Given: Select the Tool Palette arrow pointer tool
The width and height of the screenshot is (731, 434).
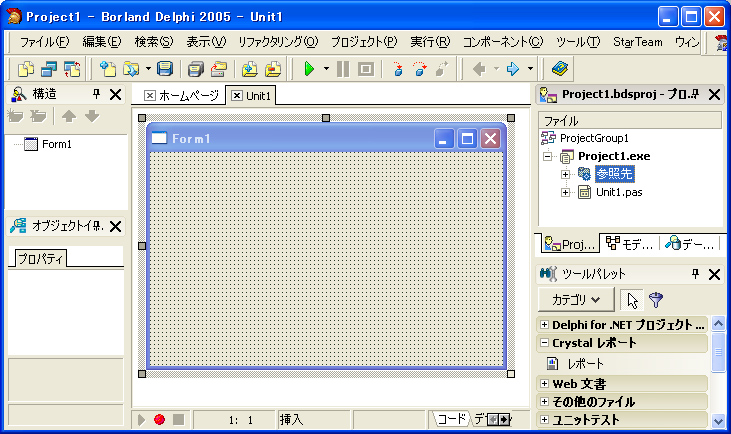Looking at the screenshot, I should [x=632, y=300].
